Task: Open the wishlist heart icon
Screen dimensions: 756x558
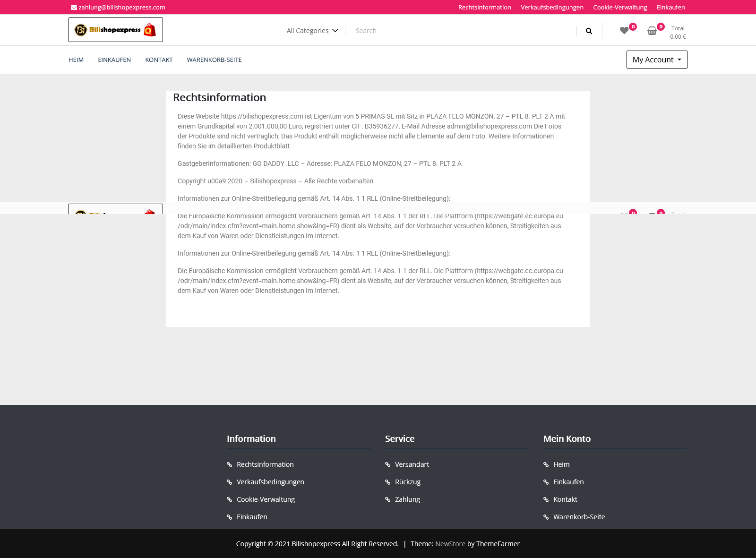Action: tap(624, 31)
